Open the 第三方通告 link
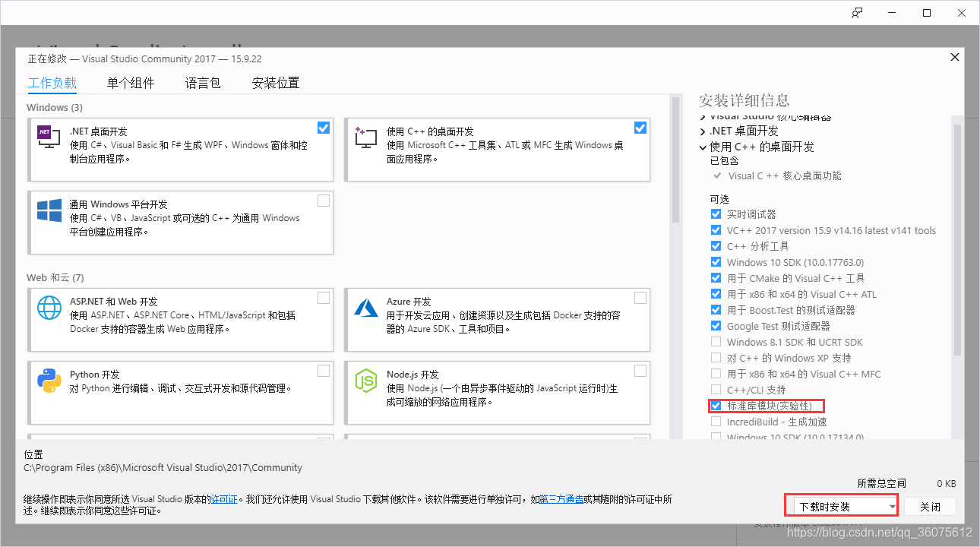This screenshot has width=980, height=547. (x=561, y=499)
